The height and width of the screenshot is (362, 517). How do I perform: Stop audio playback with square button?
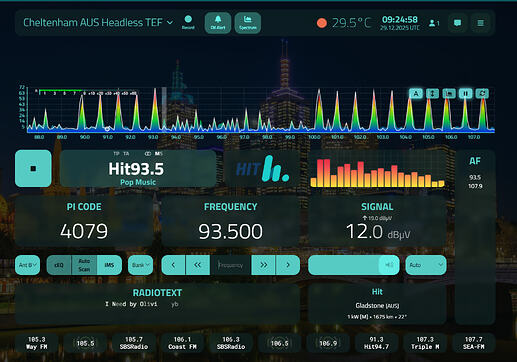click(33, 168)
